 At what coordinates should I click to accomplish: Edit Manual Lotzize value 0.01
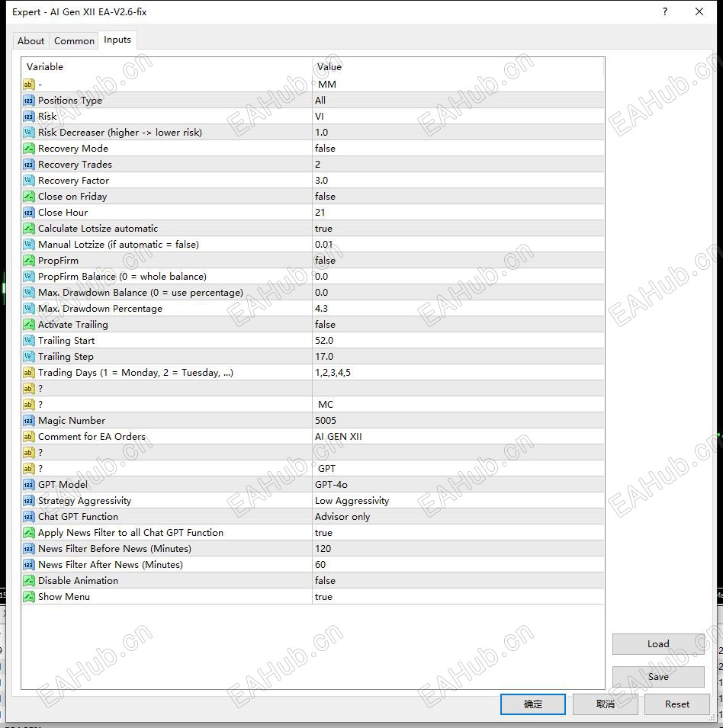458,245
